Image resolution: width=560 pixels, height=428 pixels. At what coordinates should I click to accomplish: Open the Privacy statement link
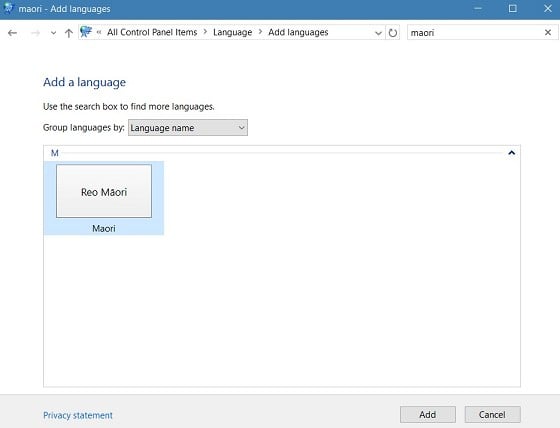coord(78,415)
